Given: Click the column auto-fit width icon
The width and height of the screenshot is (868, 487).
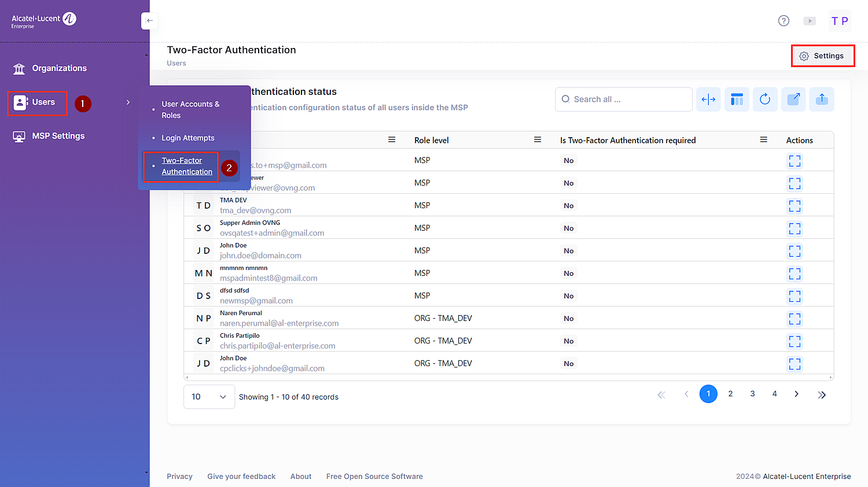Looking at the screenshot, I should coord(708,99).
